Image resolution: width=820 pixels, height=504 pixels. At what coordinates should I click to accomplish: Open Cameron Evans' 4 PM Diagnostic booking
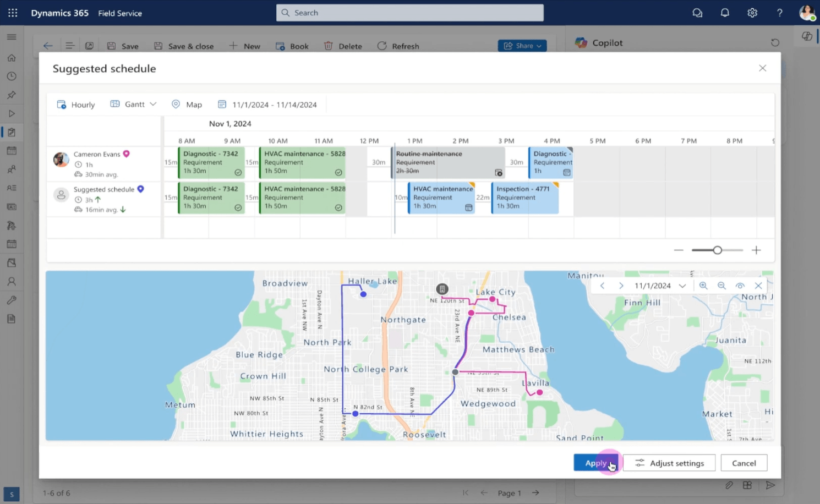(551, 162)
